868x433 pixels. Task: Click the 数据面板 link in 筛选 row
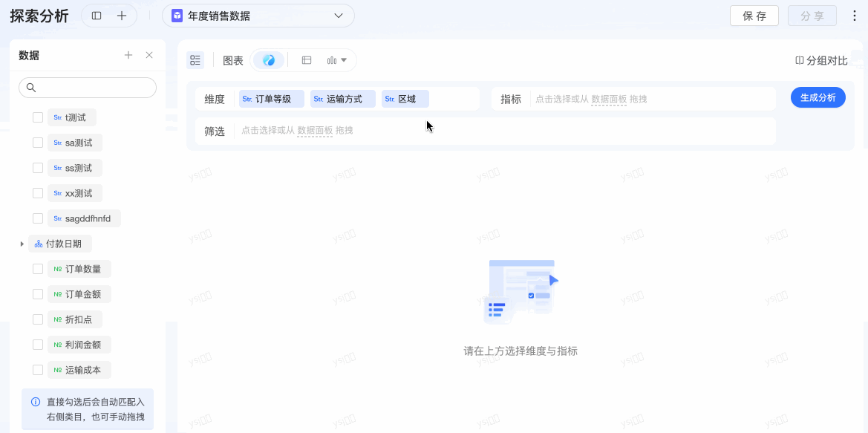(x=315, y=131)
